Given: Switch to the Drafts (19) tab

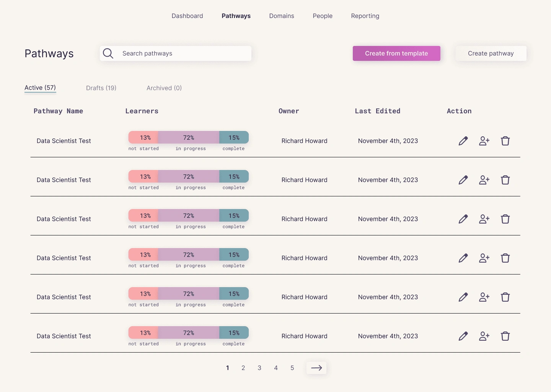Looking at the screenshot, I should pos(101,88).
